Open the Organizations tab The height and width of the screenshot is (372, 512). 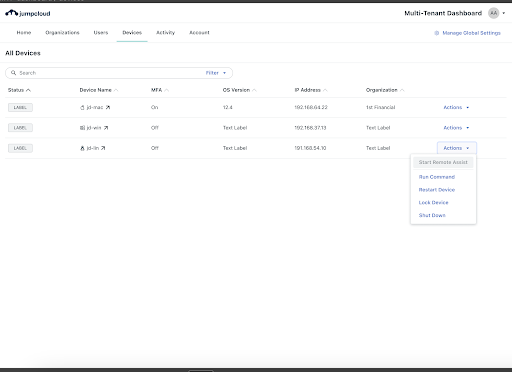pos(62,33)
